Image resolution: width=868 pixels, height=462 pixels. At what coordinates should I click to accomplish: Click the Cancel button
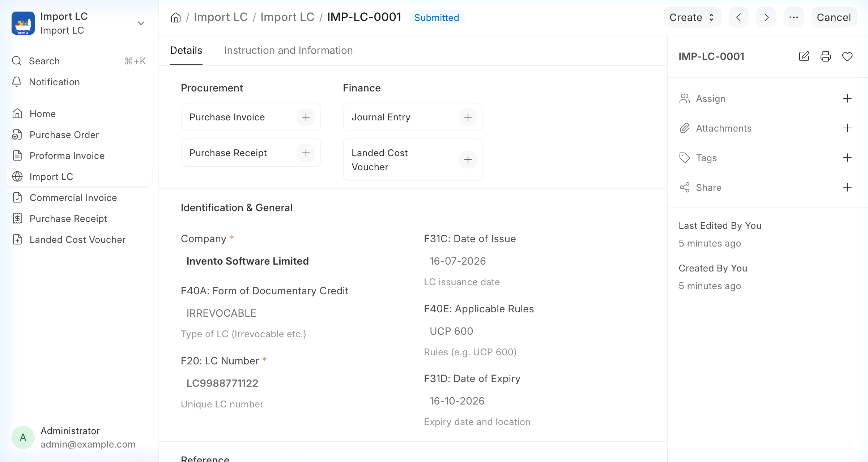pos(834,17)
